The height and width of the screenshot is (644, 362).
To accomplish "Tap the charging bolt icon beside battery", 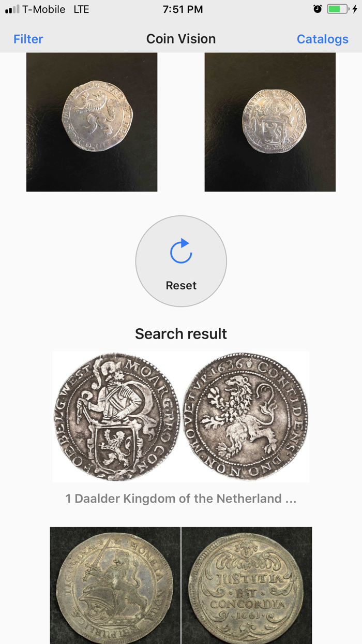I will pos(355,9).
